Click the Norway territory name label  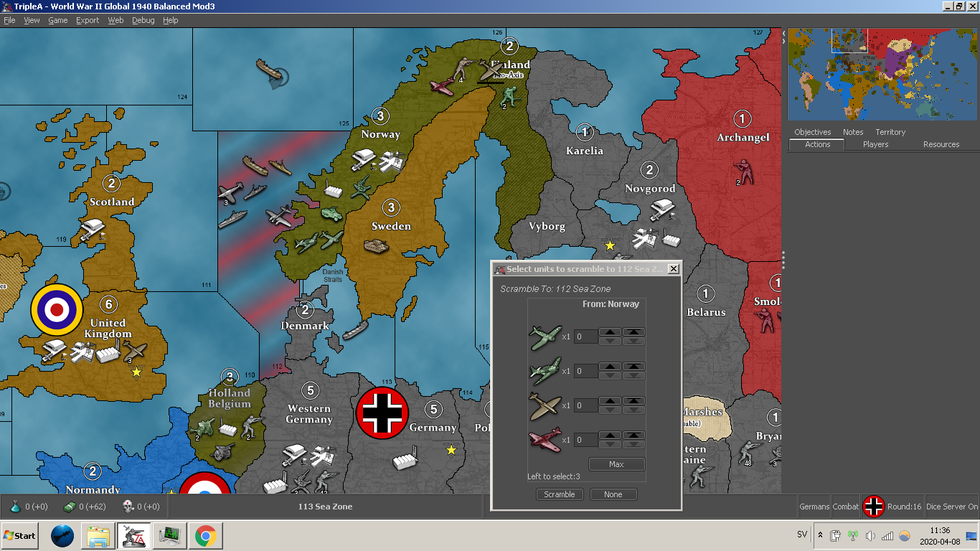[x=380, y=134]
